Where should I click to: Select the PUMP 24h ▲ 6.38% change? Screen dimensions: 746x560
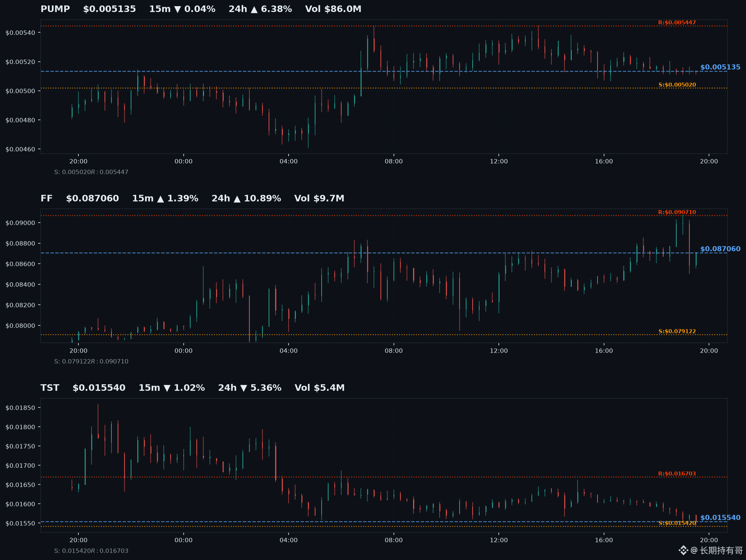260,9
